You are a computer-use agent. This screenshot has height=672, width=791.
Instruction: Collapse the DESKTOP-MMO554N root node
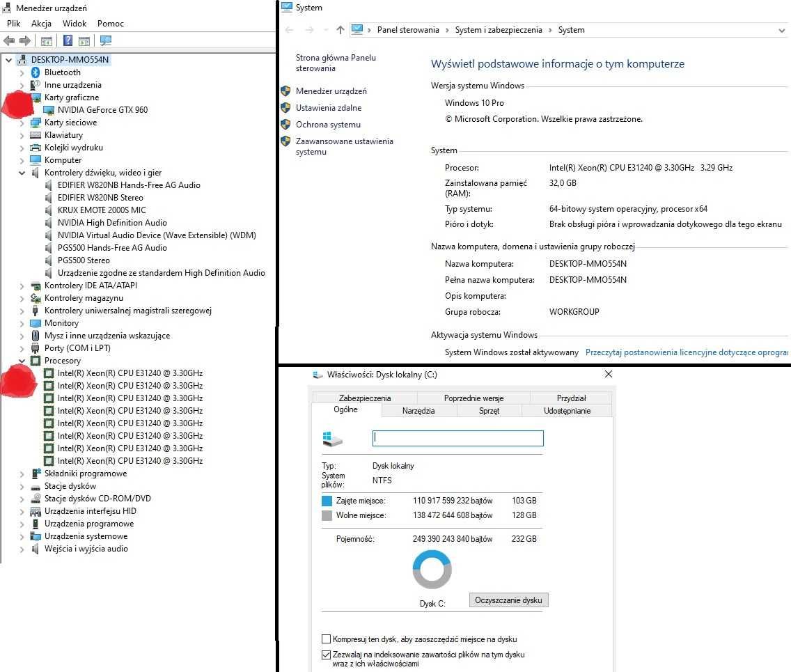tap(8, 59)
